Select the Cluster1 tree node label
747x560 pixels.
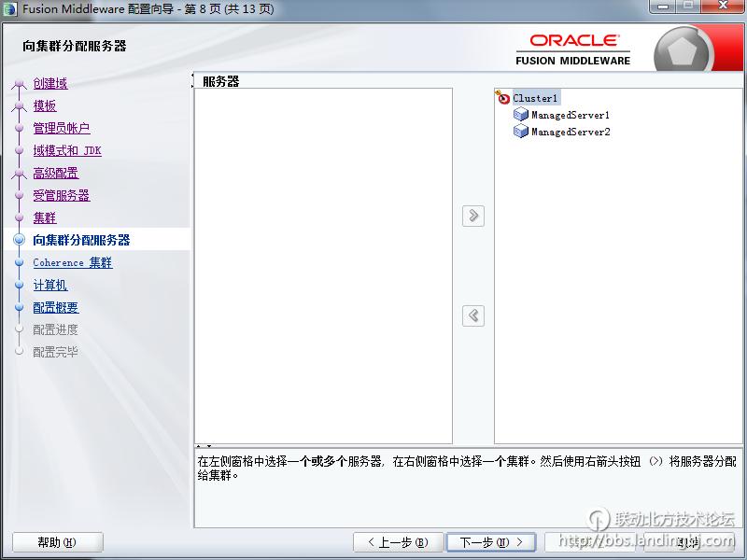[x=536, y=98]
